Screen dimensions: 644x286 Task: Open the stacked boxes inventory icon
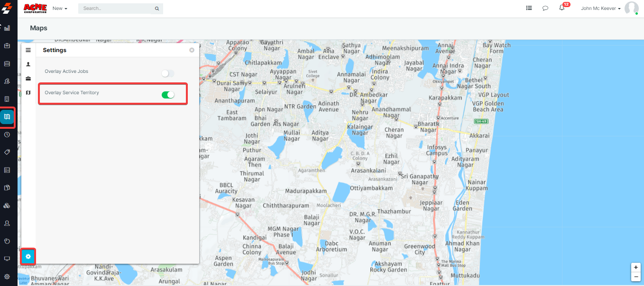[7, 206]
